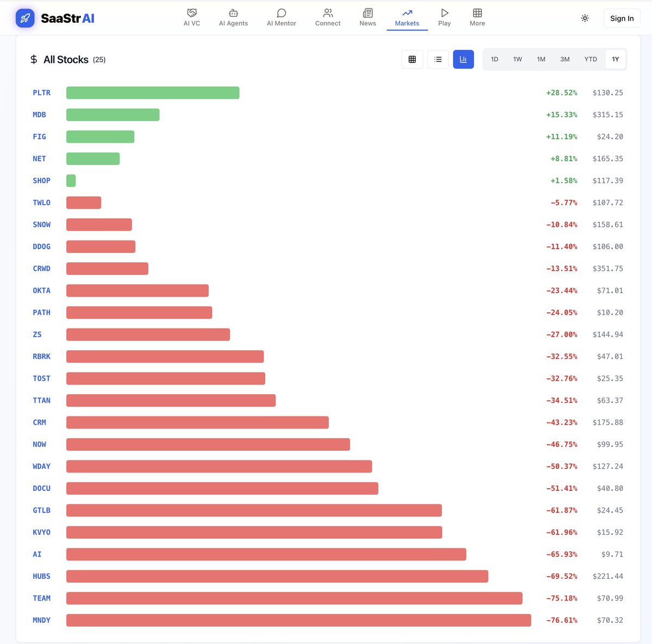Click the red MNDY performance bar
Viewport: 652px width, 644px height.
(x=299, y=620)
